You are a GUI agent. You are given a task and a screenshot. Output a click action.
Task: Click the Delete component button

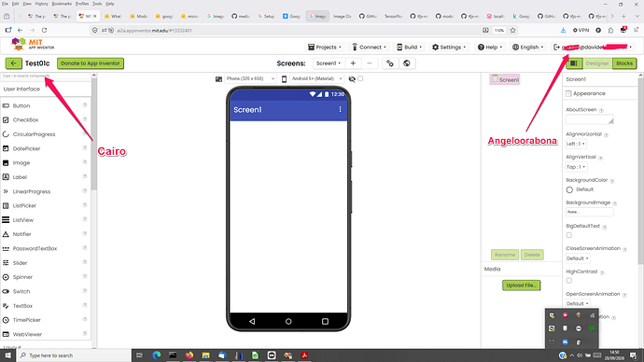tap(532, 255)
